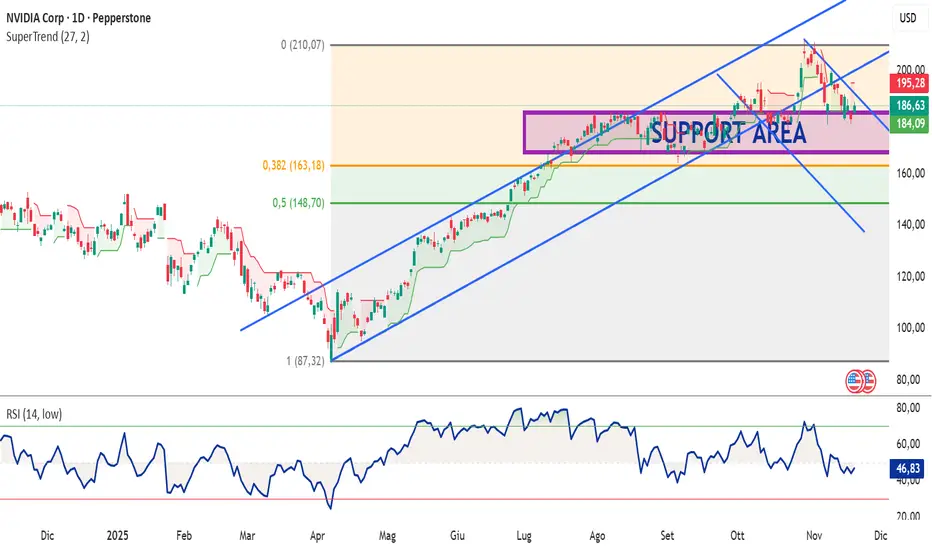The height and width of the screenshot is (550, 932).
Task: Click the 160,00 price axis tick
Action: (x=910, y=173)
